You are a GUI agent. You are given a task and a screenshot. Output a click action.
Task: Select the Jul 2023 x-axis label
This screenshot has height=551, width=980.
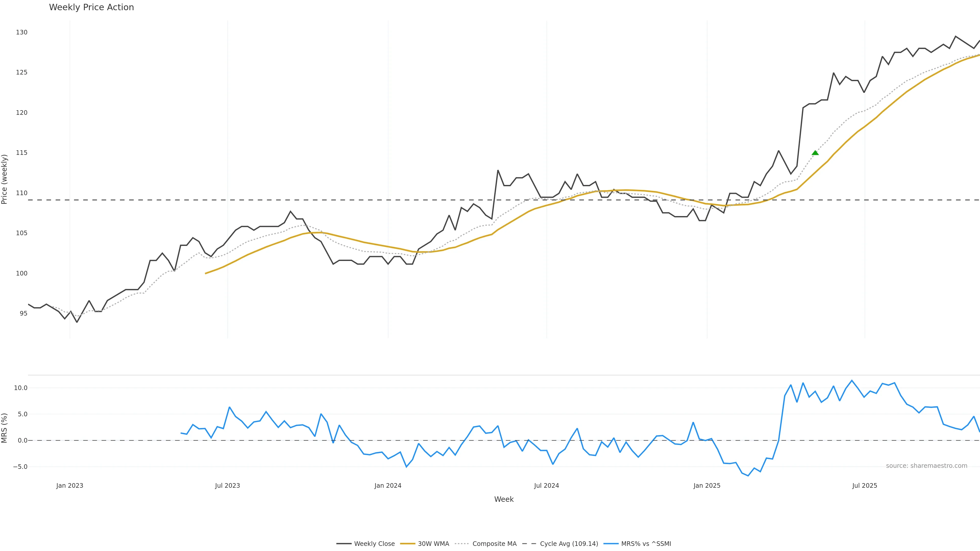tap(227, 486)
